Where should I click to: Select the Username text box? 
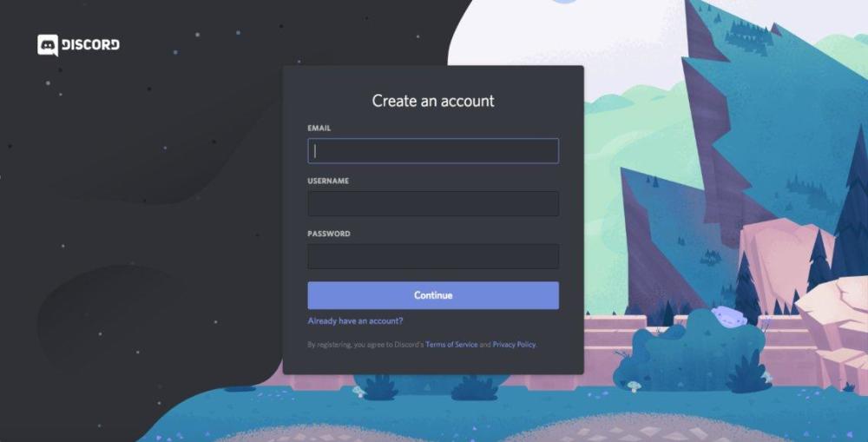pyautogui.click(x=433, y=204)
